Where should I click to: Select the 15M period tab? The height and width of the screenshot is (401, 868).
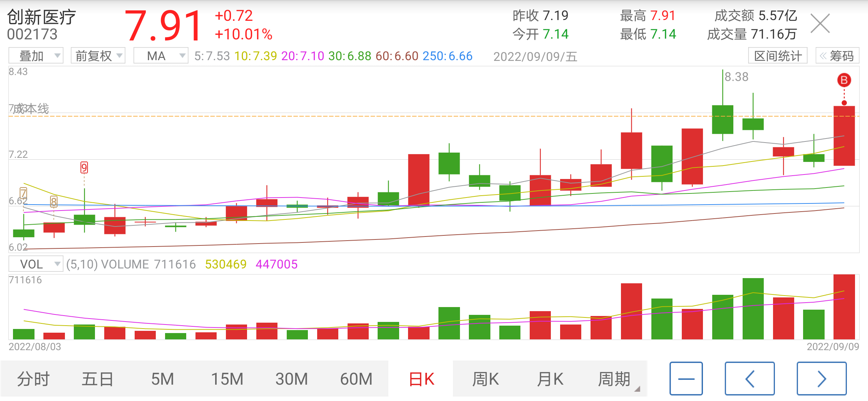tap(227, 379)
